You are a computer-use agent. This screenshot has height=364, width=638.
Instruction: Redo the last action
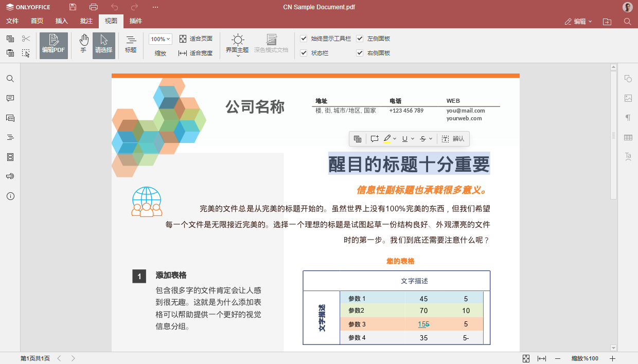coord(135,7)
